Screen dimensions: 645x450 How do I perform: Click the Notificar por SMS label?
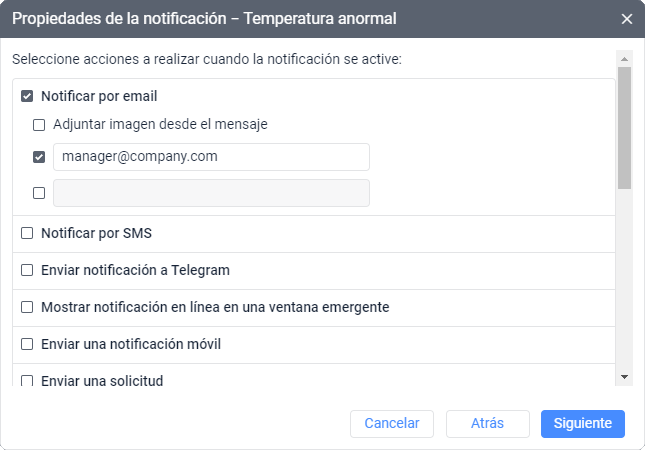pyautogui.click(x=96, y=233)
